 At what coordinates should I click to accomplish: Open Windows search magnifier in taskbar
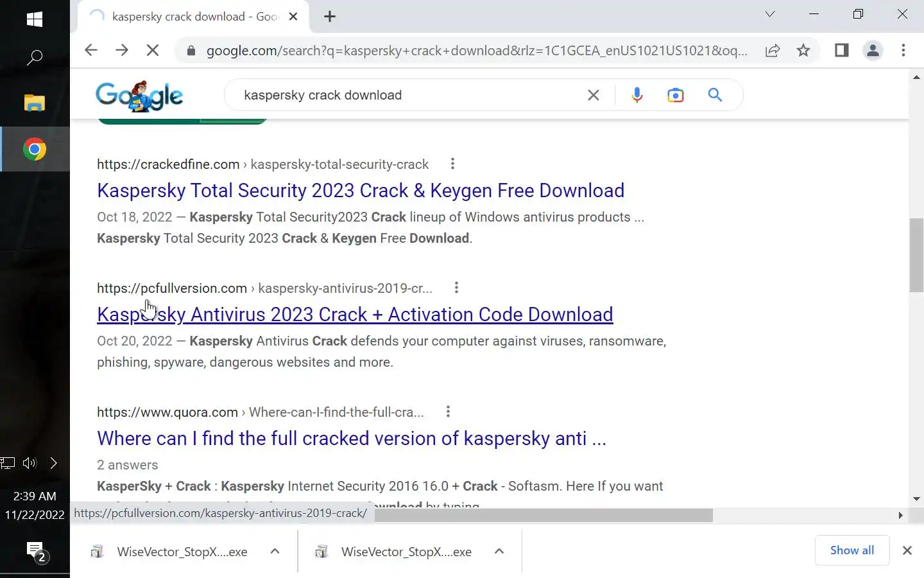(35, 58)
